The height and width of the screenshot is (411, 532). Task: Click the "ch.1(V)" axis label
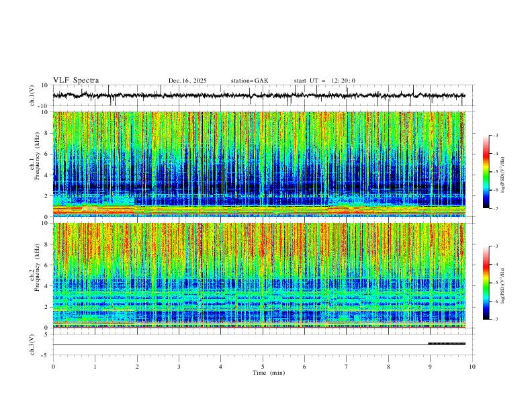point(32,95)
